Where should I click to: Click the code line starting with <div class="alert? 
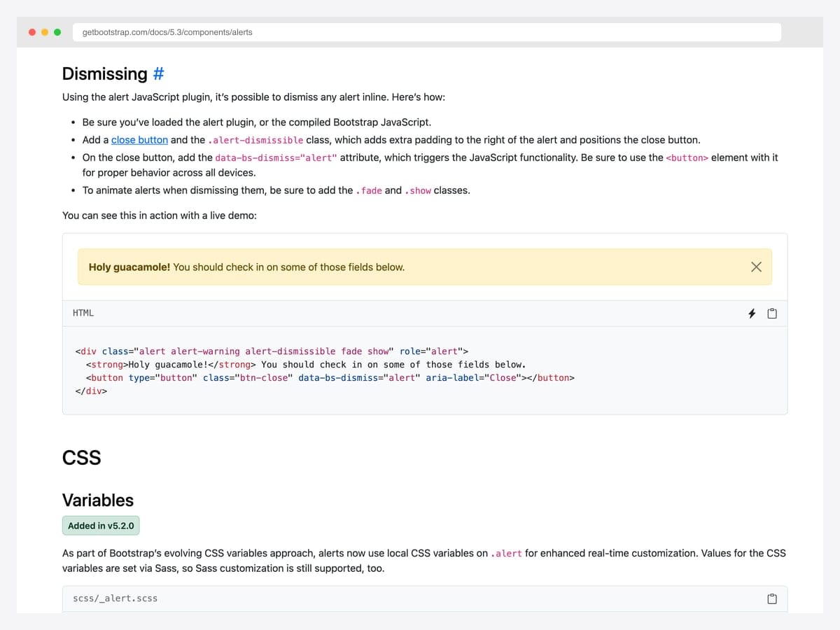pyautogui.click(x=272, y=351)
